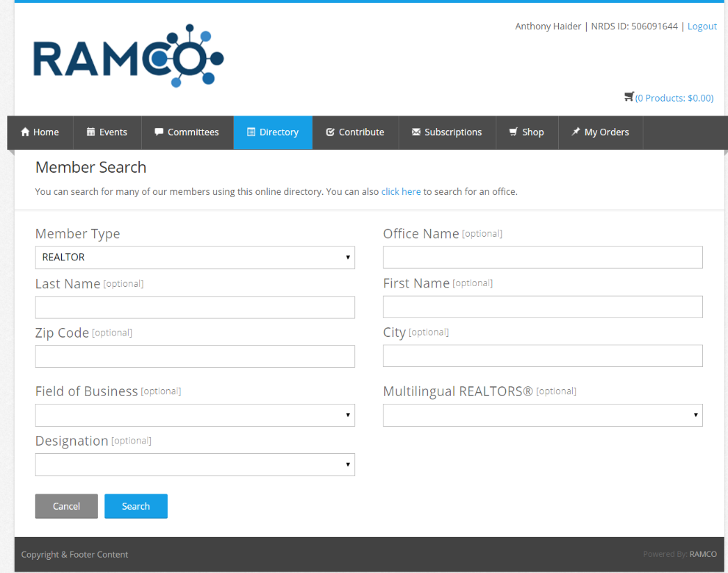Image resolution: width=728 pixels, height=573 pixels.
Task: Click the Search button
Action: pos(136,506)
